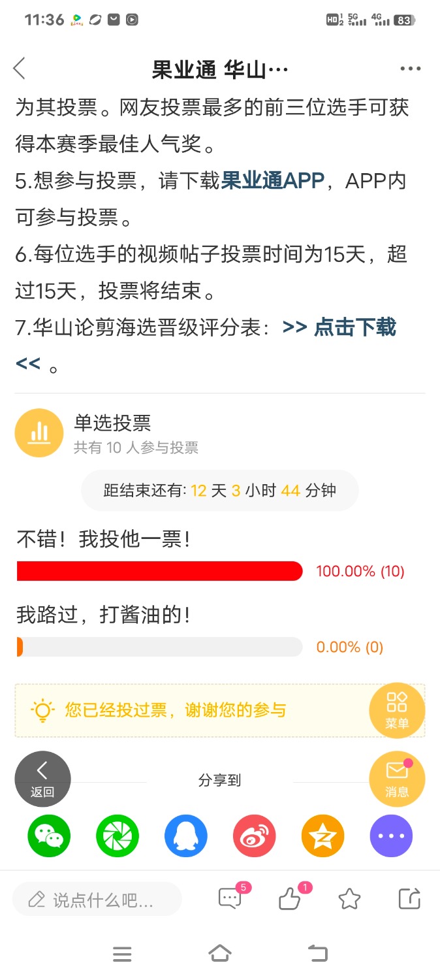
Task: Tap the Android home navigation button
Action: [x=220, y=954]
